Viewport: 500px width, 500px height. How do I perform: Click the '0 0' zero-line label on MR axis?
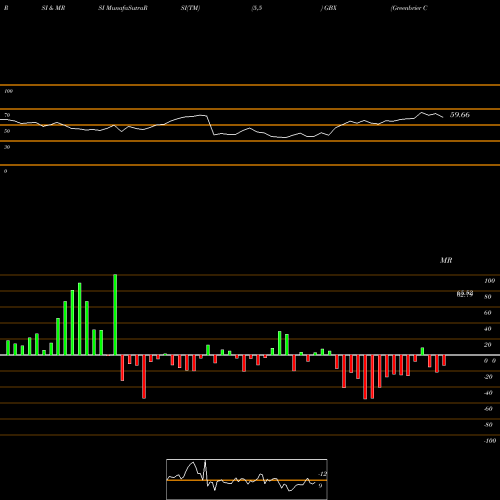(x=490, y=361)
